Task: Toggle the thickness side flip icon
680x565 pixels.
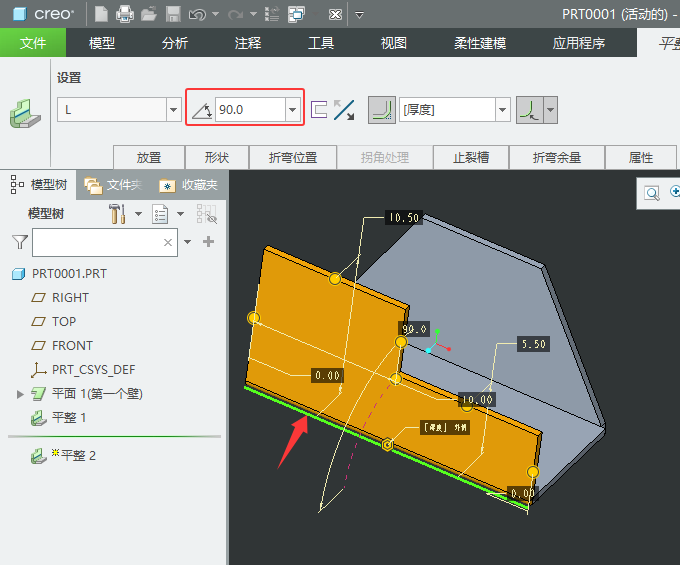Action: click(x=319, y=110)
